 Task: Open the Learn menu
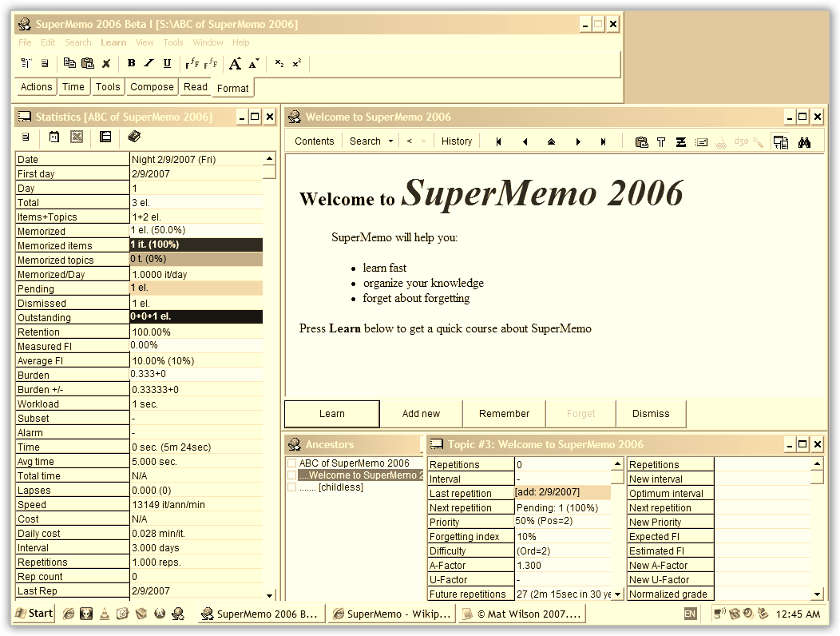pyautogui.click(x=113, y=42)
